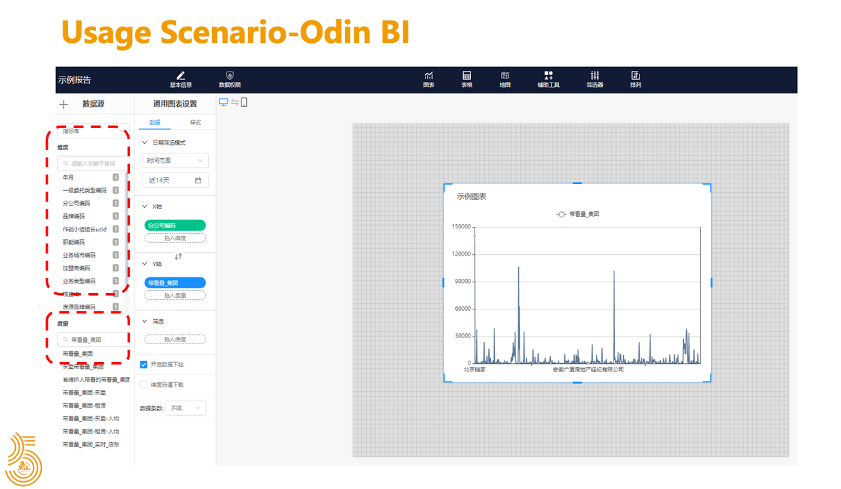
Task: Switch to mobile phone preview icon
Action: pos(244,102)
